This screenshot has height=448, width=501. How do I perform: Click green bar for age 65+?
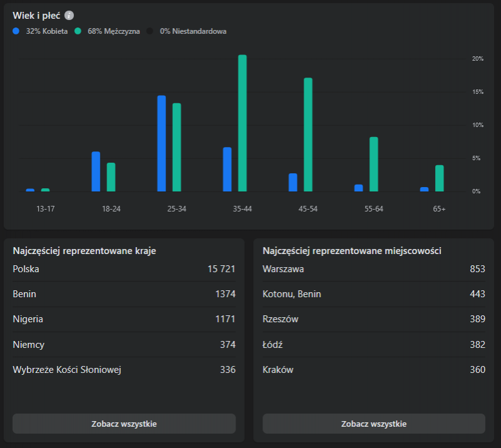click(440, 178)
